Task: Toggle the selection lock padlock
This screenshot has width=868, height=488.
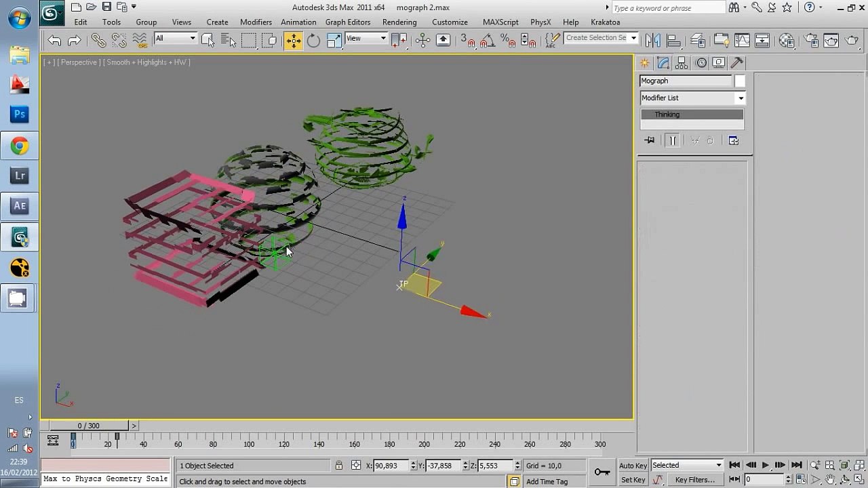Action: (x=338, y=466)
